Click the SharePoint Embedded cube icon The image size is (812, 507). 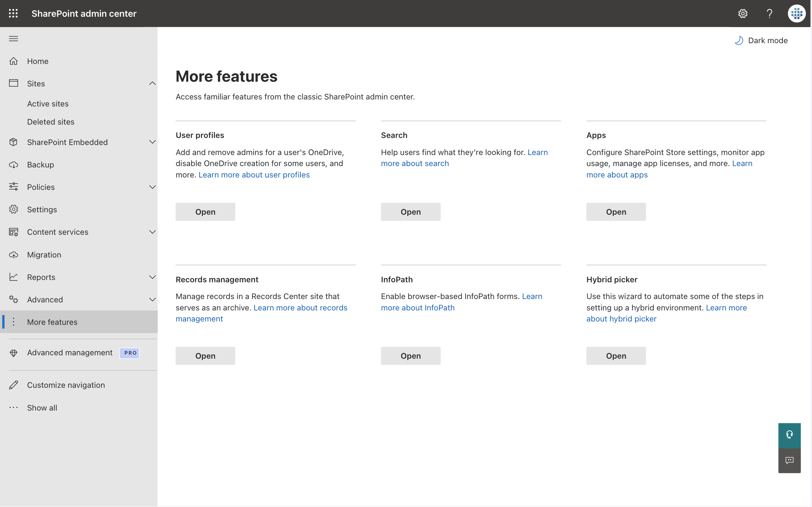tap(13, 142)
